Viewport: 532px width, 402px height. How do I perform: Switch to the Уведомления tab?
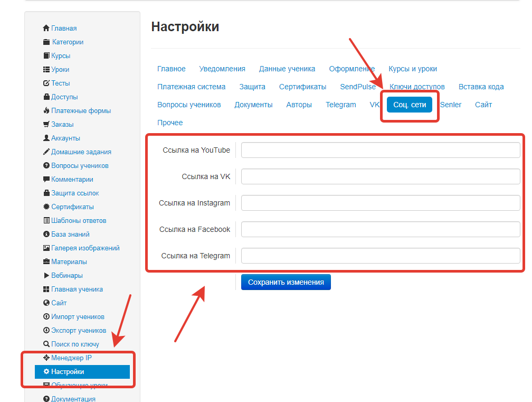[x=222, y=69]
